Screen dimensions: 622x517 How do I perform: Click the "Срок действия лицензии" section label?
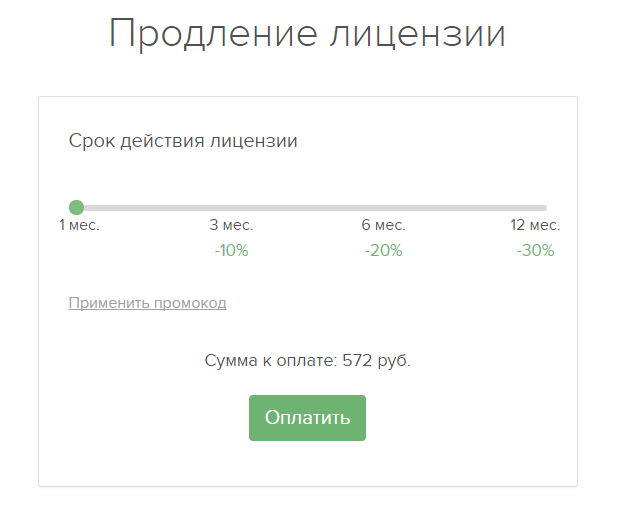click(x=183, y=141)
